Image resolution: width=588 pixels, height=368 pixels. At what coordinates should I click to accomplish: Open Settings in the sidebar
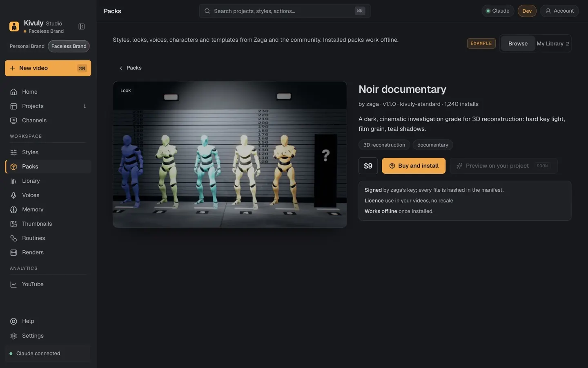point(48,336)
